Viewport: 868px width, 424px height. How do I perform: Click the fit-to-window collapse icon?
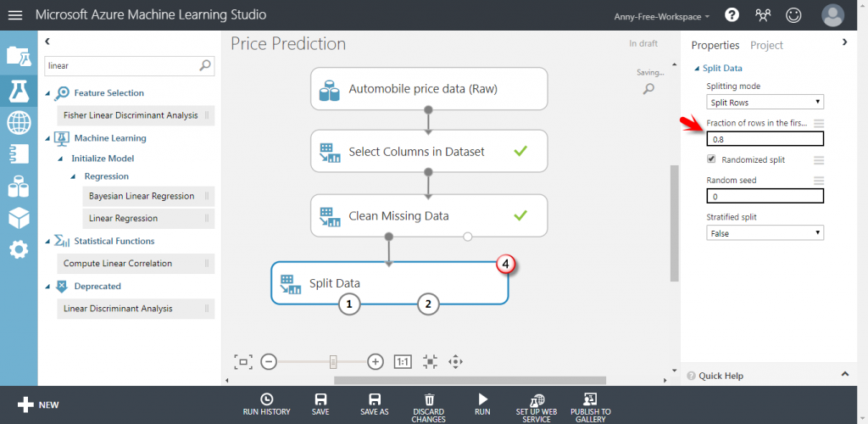click(x=430, y=362)
